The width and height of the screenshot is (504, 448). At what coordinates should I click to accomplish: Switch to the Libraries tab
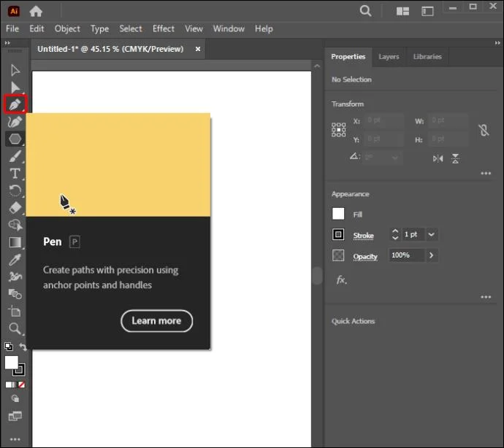pos(427,57)
